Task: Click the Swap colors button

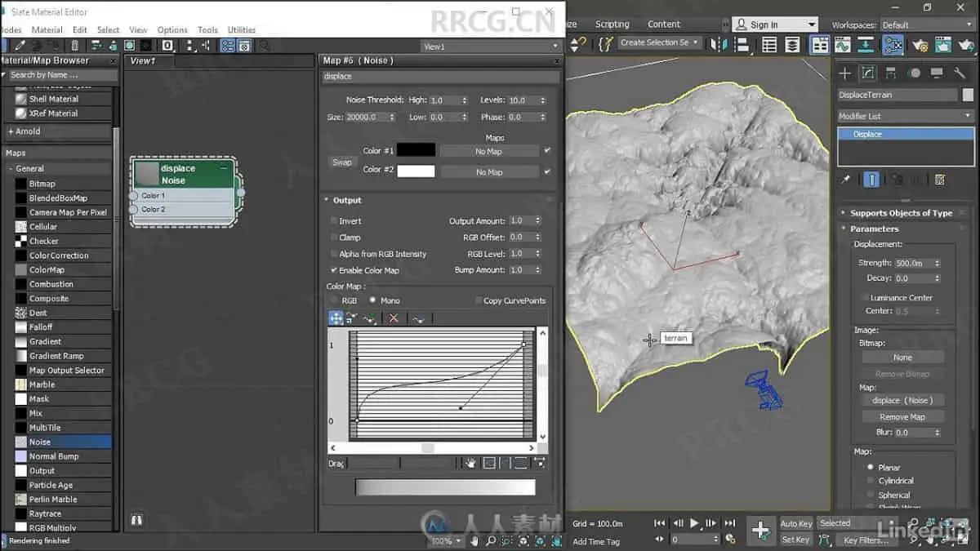Action: (x=342, y=162)
